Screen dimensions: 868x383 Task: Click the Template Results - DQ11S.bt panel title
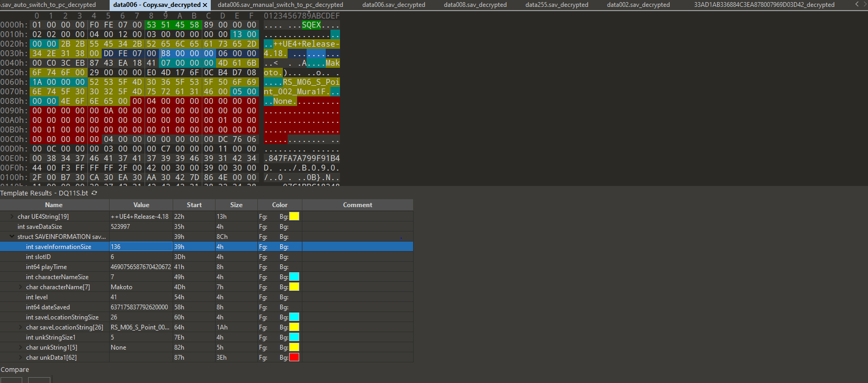pyautogui.click(x=44, y=193)
